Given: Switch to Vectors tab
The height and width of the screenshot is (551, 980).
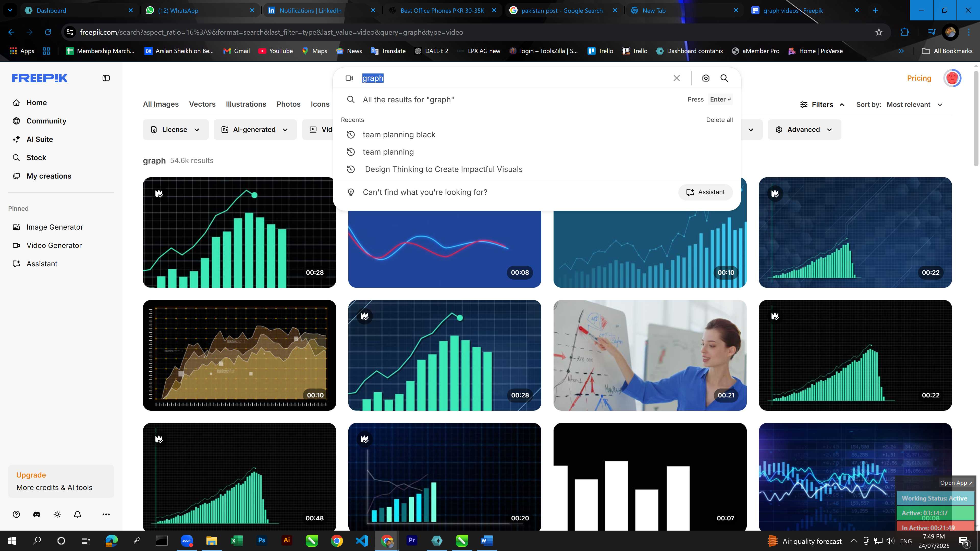Looking at the screenshot, I should coord(202,104).
